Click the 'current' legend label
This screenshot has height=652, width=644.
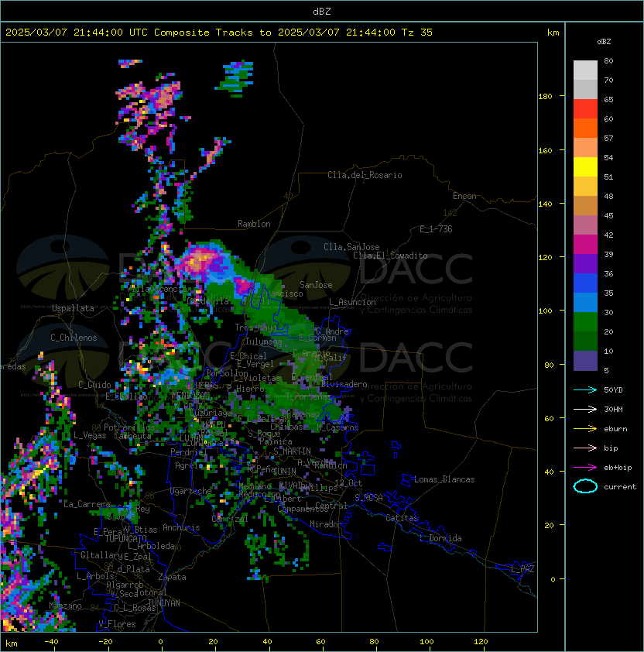coord(620,487)
